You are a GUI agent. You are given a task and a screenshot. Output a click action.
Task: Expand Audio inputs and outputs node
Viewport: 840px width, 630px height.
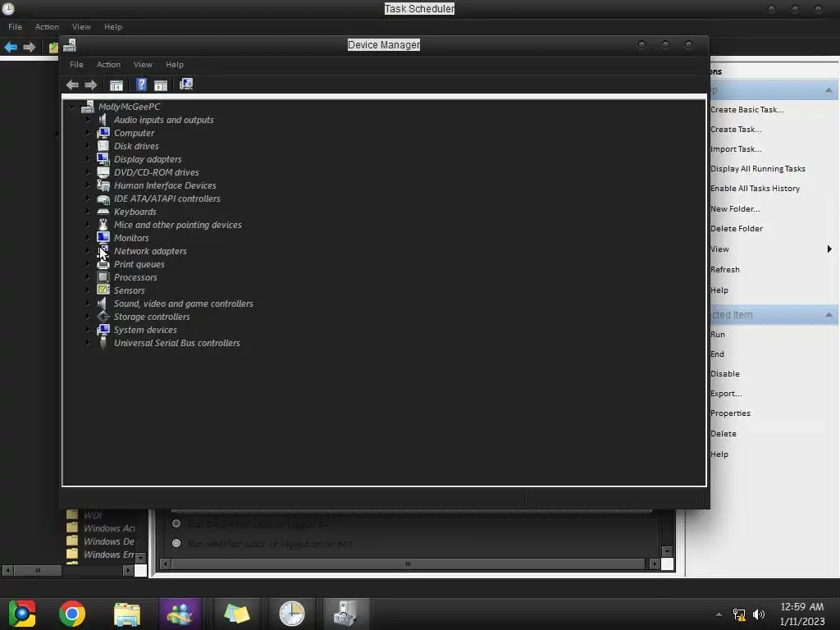point(88,120)
